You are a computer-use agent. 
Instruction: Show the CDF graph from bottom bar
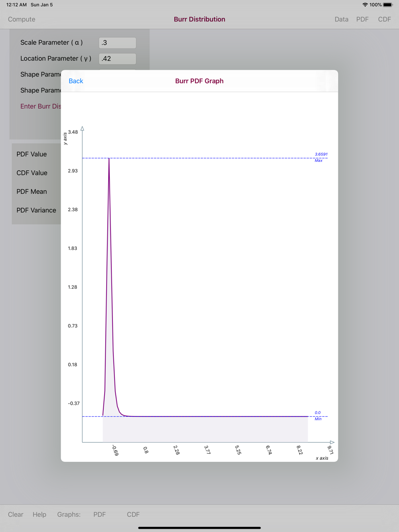[133, 514]
